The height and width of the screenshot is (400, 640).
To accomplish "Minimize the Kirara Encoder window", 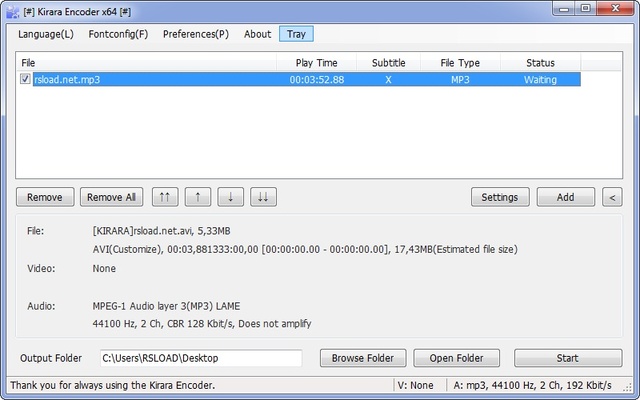I will [564, 9].
